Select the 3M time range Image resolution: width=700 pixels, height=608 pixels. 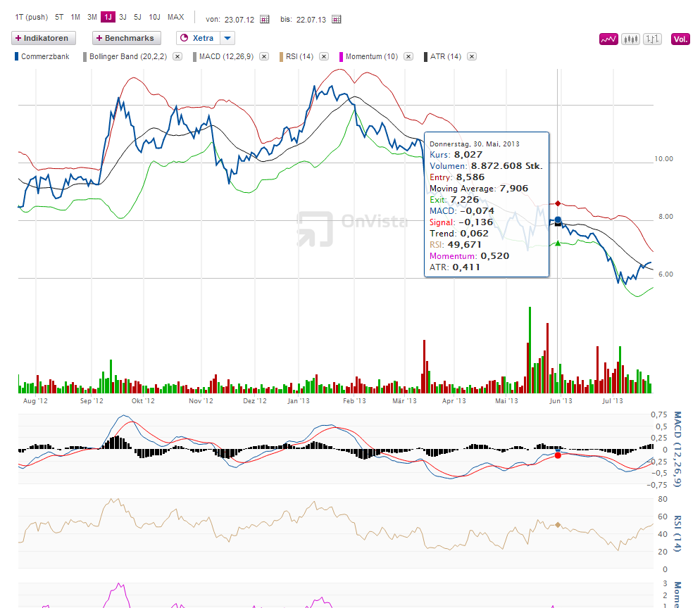pos(92,17)
